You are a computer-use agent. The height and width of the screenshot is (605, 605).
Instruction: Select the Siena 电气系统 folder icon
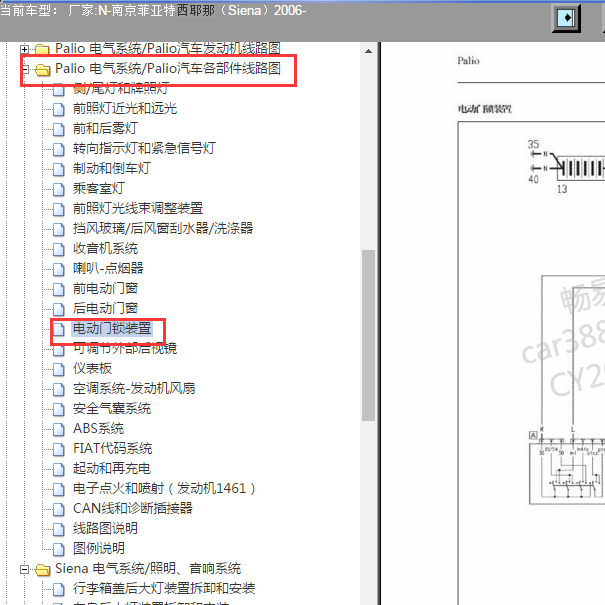coord(42,570)
